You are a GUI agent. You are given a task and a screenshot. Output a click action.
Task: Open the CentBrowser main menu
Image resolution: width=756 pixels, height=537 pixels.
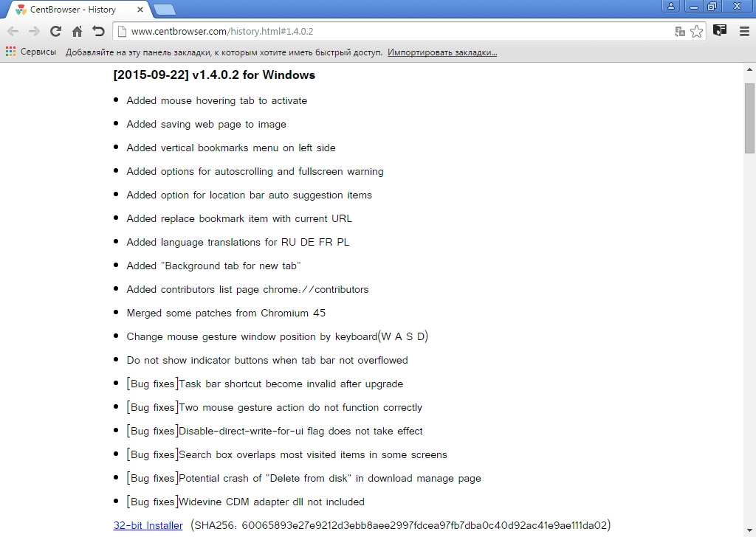[744, 31]
